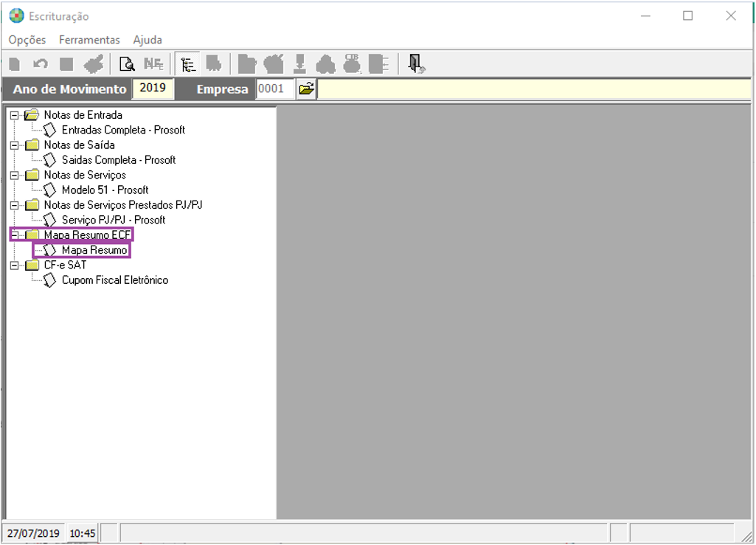Select the Mapa Resumo layout item
This screenshot has width=756, height=545.
[x=94, y=250]
